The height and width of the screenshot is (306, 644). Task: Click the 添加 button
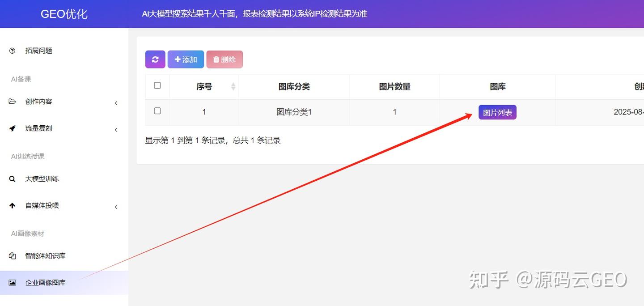click(x=186, y=59)
